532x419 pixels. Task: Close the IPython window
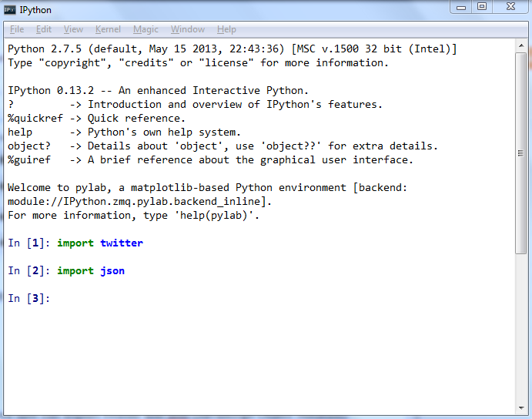[510, 7]
